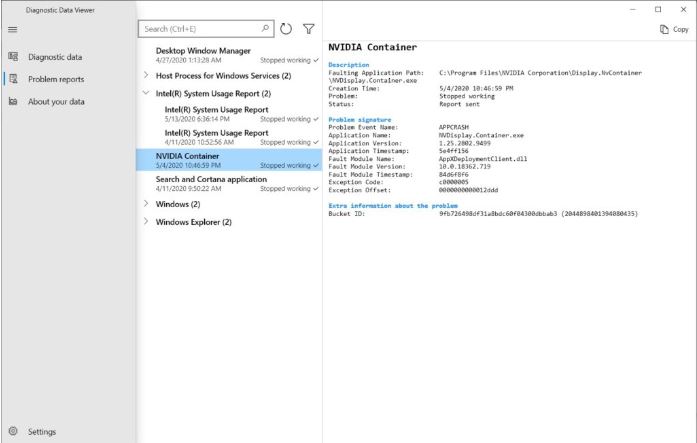
Task: Select Search and Cortana application report
Action: (229, 183)
